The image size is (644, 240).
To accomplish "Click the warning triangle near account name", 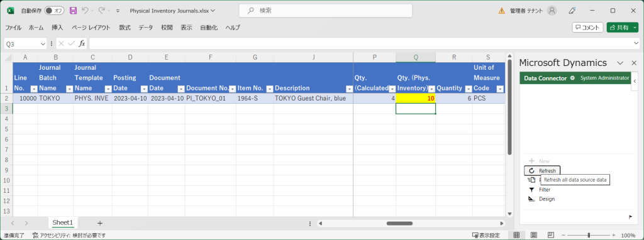I will point(501,11).
